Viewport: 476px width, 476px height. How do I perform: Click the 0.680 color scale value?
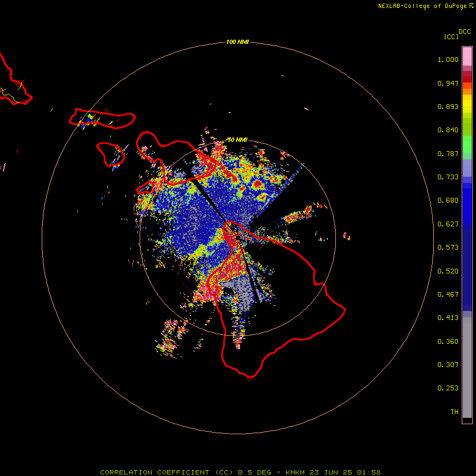coord(448,200)
